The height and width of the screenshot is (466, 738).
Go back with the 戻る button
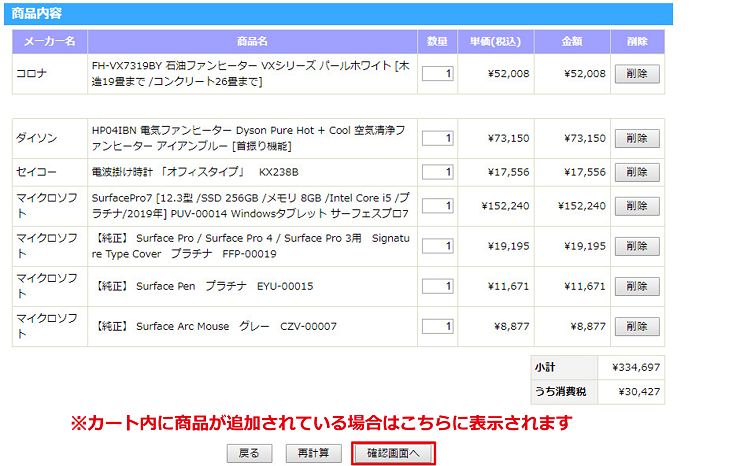click(249, 453)
